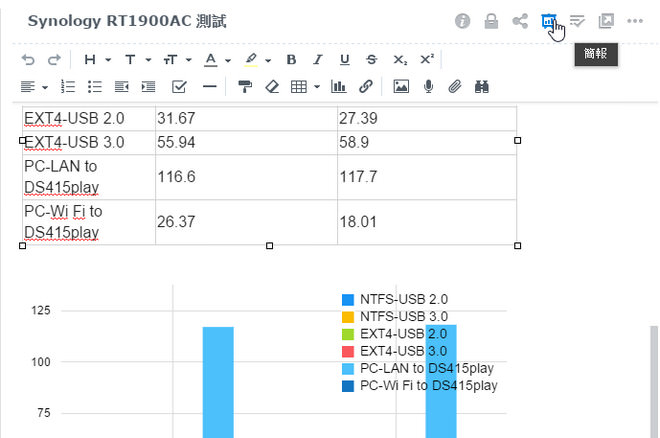Click the cell with value 31.67

(246, 118)
